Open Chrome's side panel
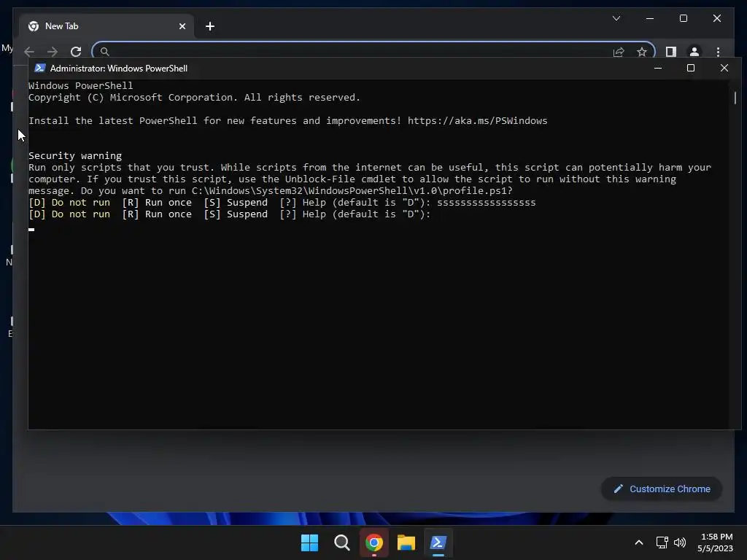Screen dimensions: 747x560 click(671, 52)
